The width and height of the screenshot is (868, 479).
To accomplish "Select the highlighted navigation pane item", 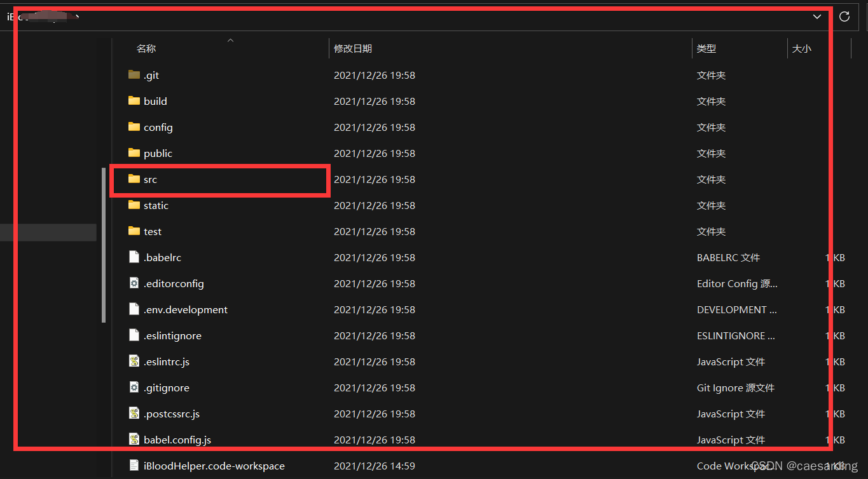I will click(48, 233).
